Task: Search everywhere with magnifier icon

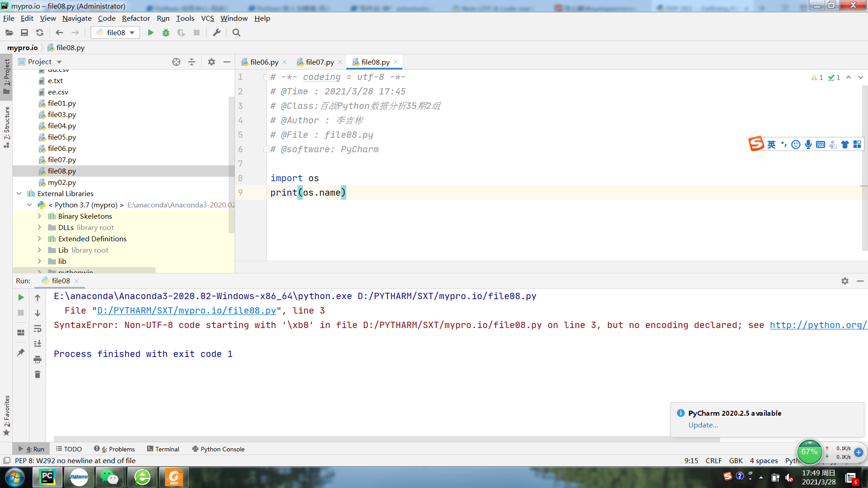Action: (x=236, y=33)
